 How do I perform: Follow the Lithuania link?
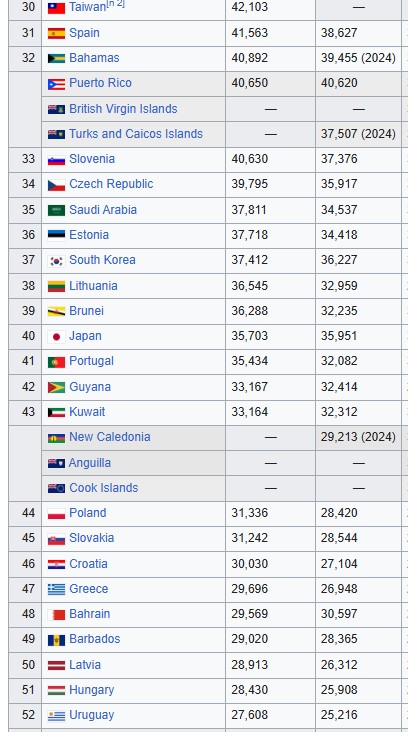tap(93, 286)
